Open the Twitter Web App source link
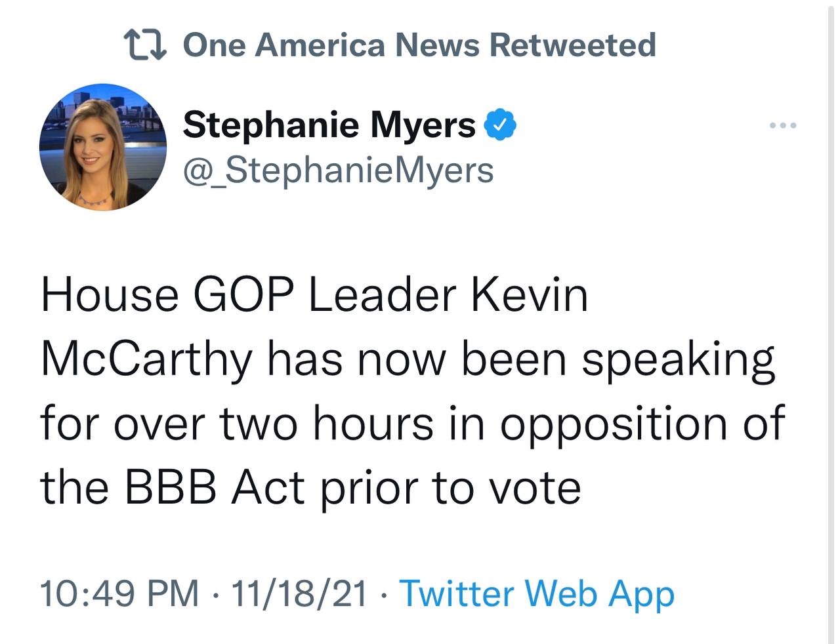 click(536, 594)
